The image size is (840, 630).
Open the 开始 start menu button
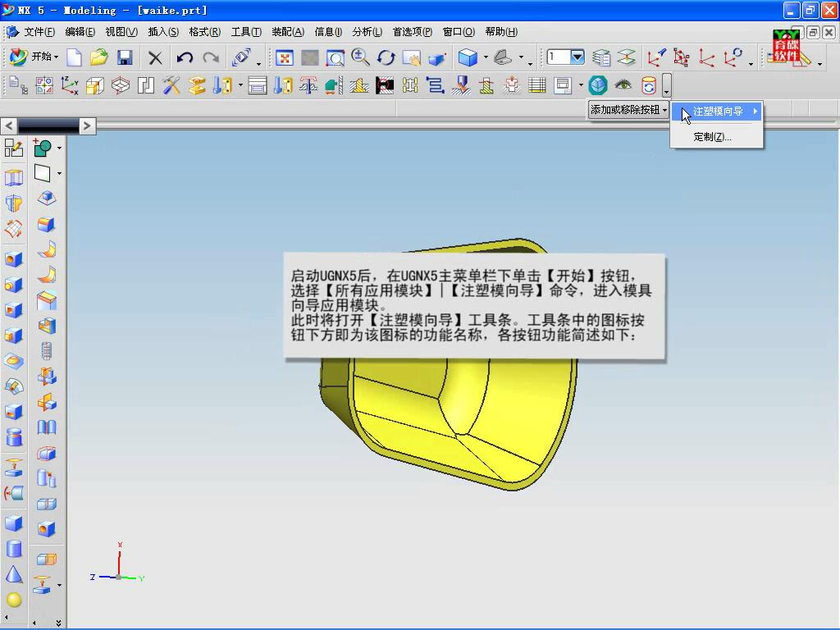click(34, 57)
